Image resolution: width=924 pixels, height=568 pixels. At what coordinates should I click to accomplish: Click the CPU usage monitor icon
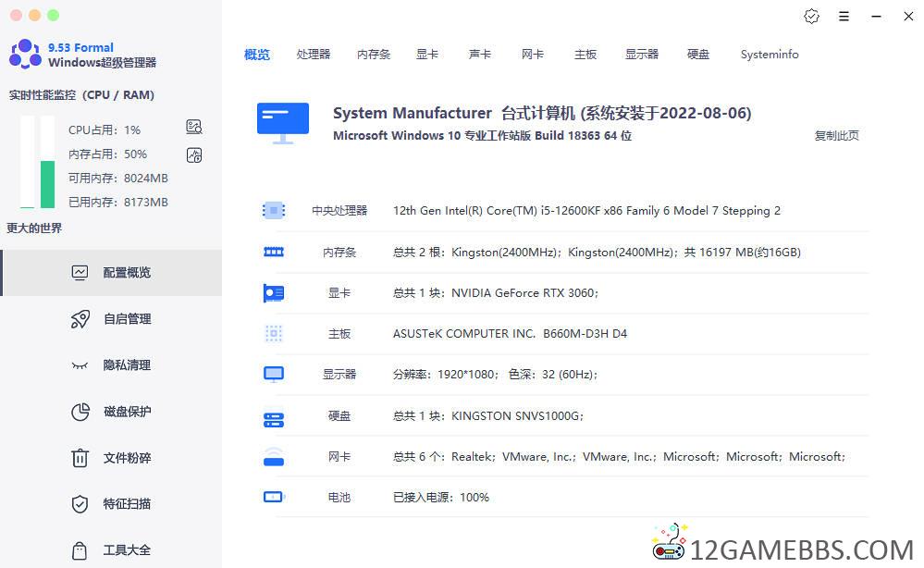point(193,128)
